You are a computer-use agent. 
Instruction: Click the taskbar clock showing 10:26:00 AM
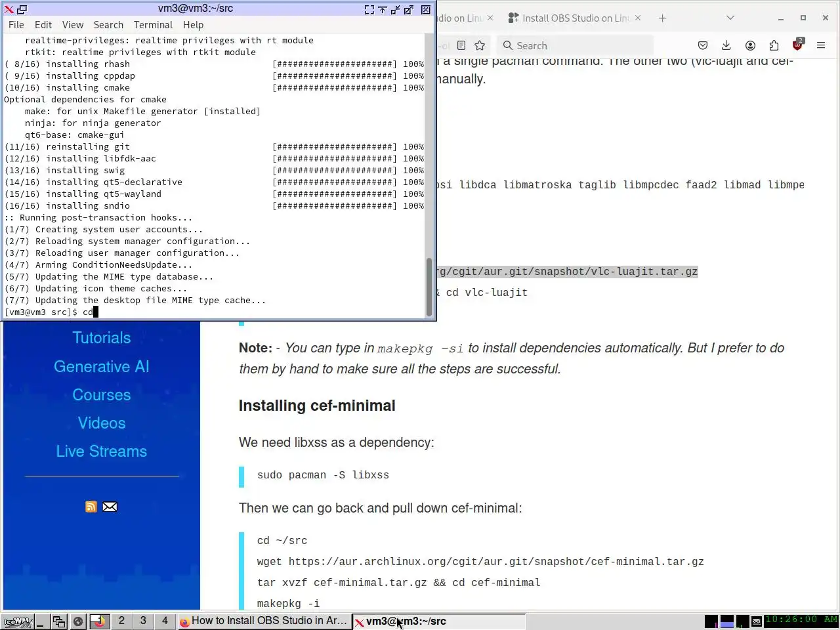tap(801, 620)
